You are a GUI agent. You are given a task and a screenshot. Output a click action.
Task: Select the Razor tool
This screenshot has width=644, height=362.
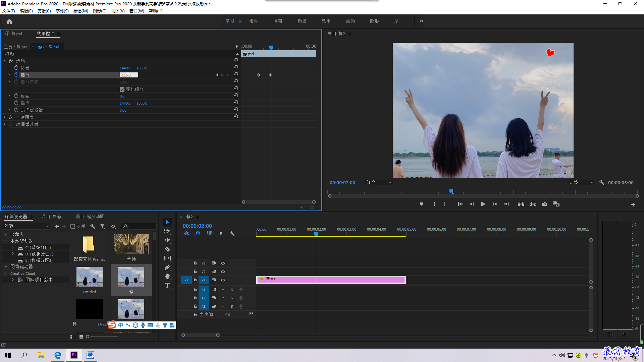tap(167, 249)
